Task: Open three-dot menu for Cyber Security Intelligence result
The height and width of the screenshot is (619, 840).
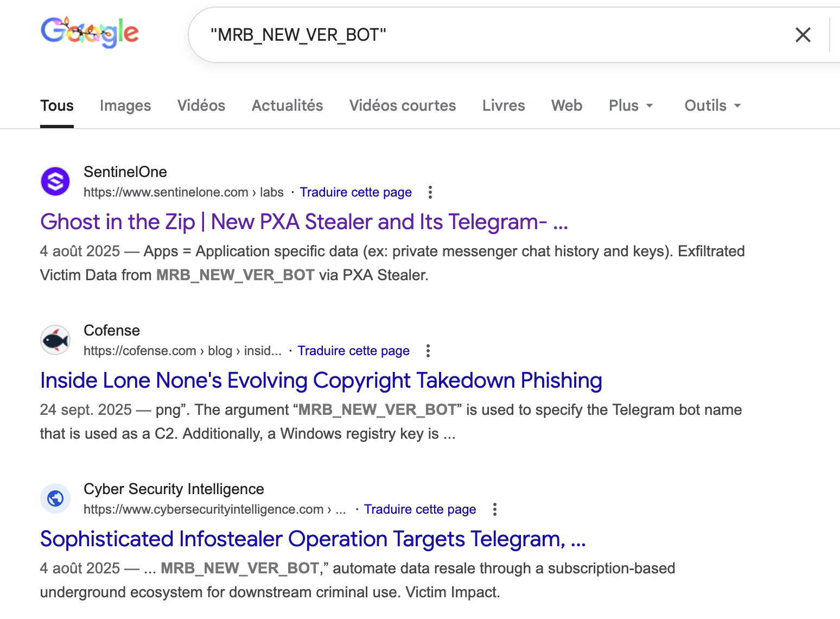Action: 494,509
